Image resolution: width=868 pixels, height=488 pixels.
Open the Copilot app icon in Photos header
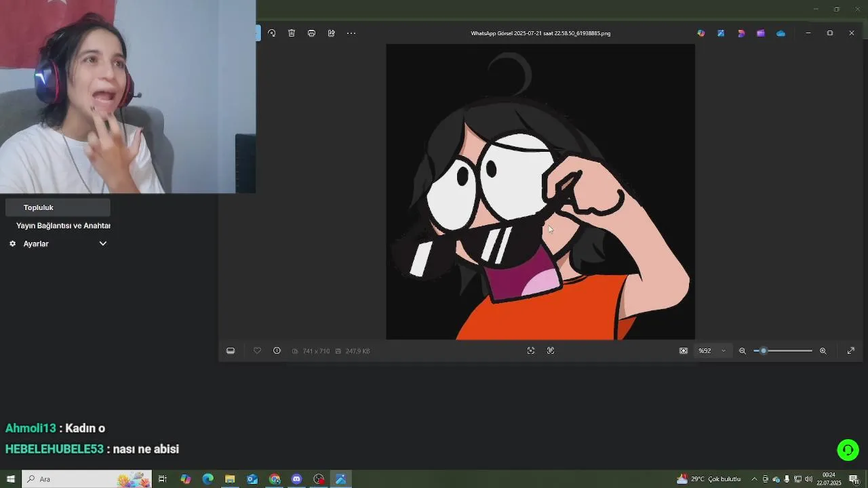(x=701, y=33)
